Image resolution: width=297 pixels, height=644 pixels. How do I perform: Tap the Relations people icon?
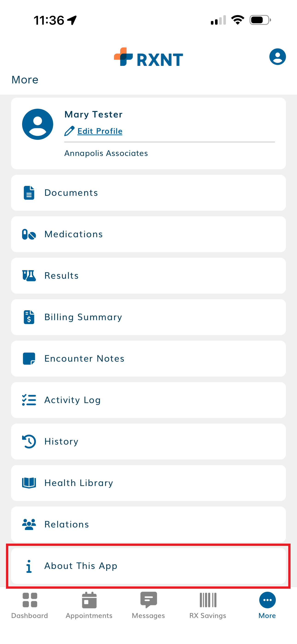[29, 524]
